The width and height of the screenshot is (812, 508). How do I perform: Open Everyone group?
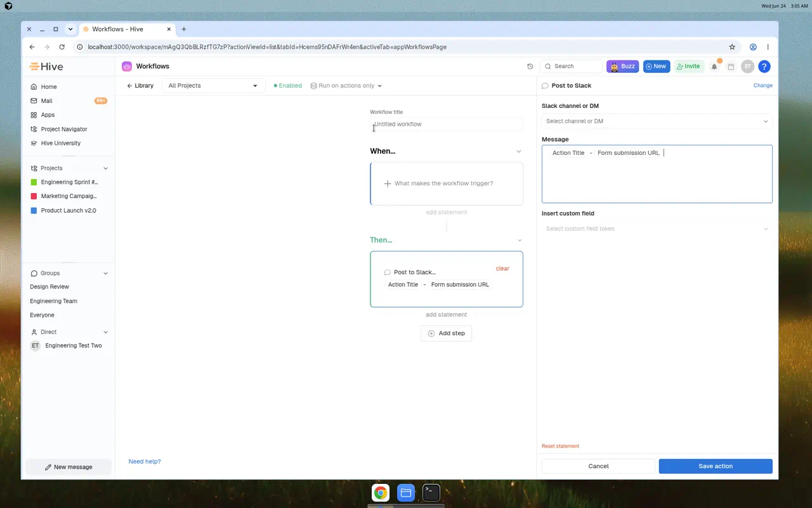(x=42, y=315)
